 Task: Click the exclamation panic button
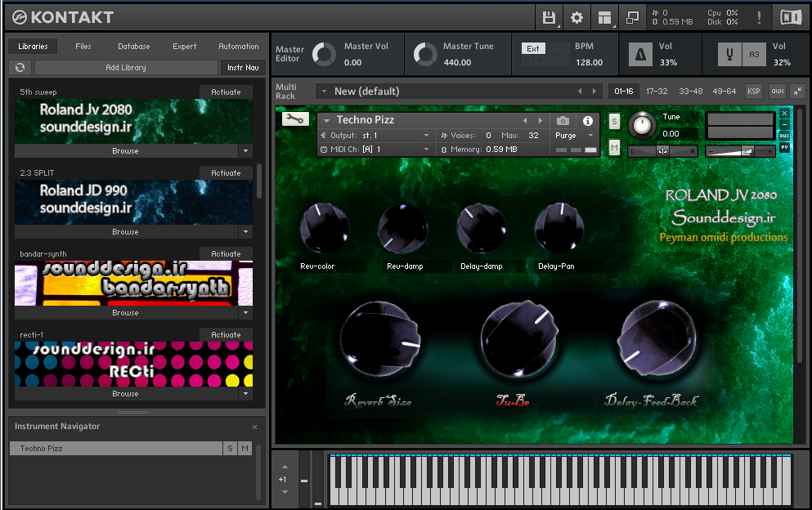pyautogui.click(x=759, y=18)
